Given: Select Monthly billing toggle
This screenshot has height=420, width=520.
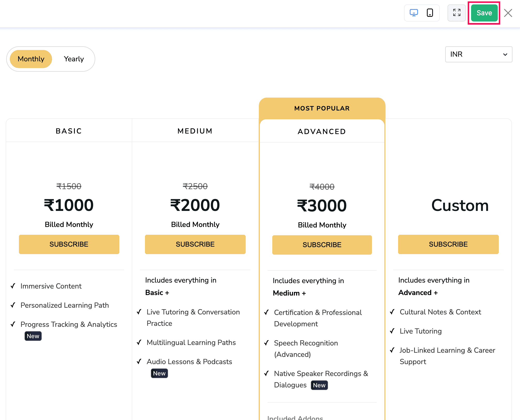Looking at the screenshot, I should [x=31, y=59].
